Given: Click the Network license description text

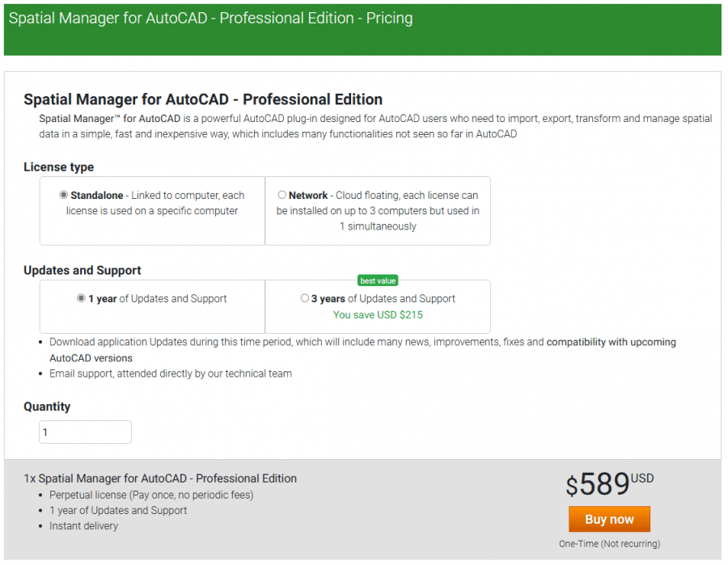Looking at the screenshot, I should tap(380, 210).
